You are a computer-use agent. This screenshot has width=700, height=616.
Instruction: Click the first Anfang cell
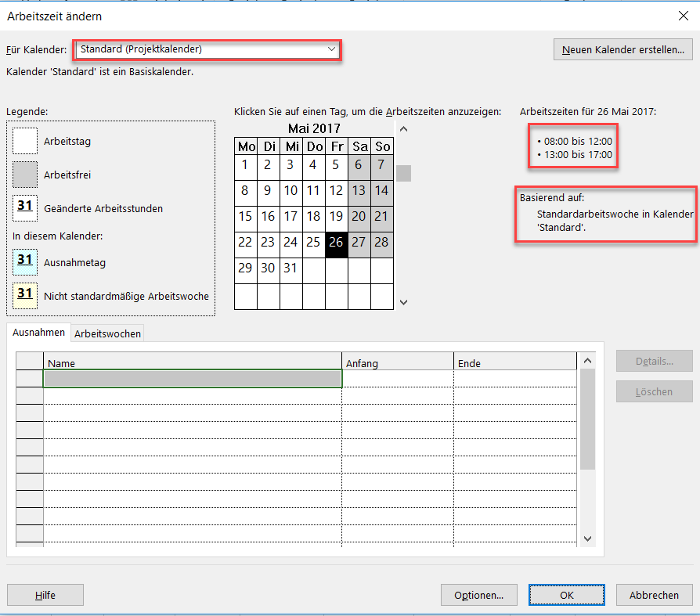click(x=397, y=379)
